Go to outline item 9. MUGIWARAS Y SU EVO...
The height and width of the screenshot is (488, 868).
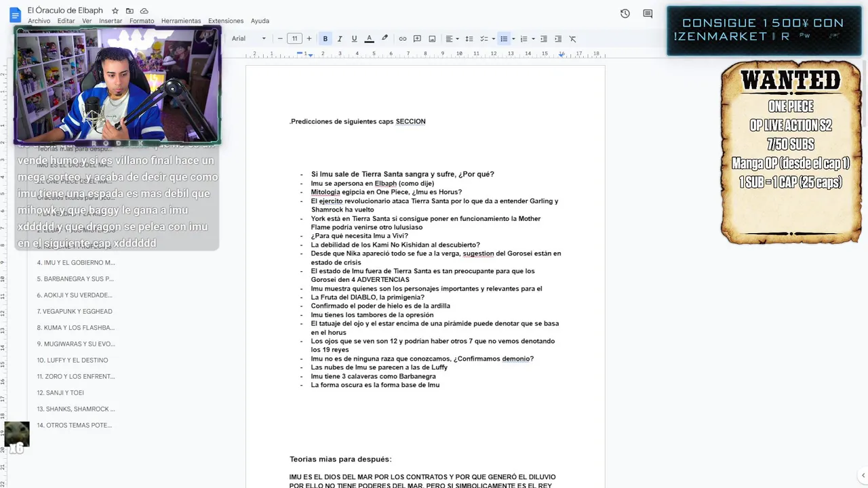click(x=76, y=344)
